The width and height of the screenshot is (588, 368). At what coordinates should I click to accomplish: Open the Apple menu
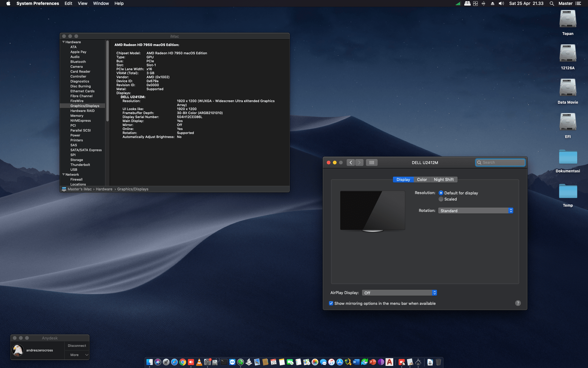pos(8,3)
